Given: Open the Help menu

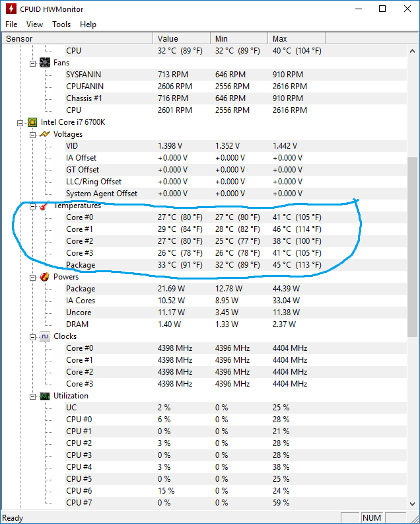Looking at the screenshot, I should [88, 24].
